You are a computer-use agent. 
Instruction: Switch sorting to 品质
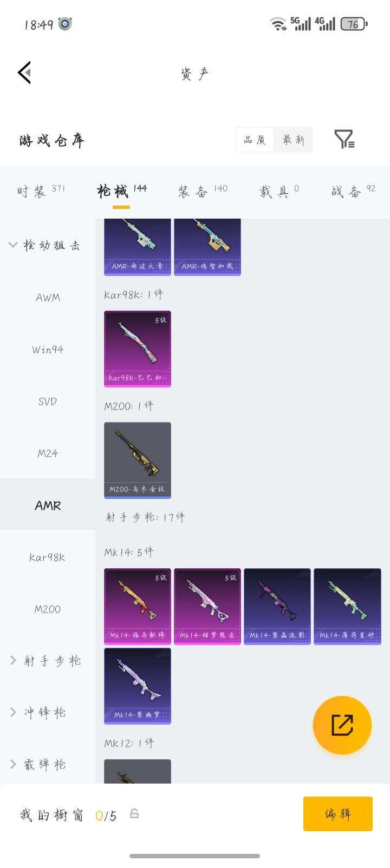coord(255,140)
